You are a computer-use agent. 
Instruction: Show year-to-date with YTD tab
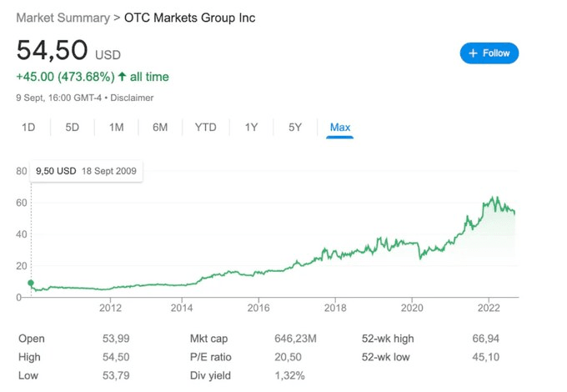(x=205, y=128)
